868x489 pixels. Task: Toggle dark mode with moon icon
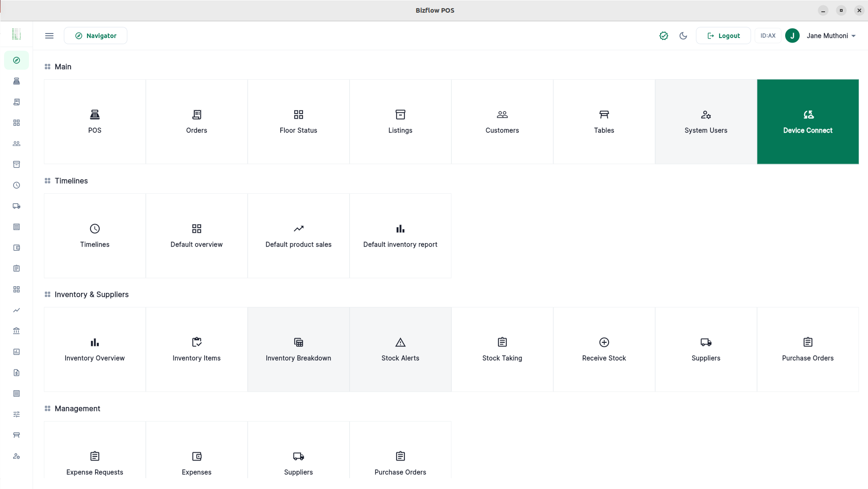[x=683, y=36]
